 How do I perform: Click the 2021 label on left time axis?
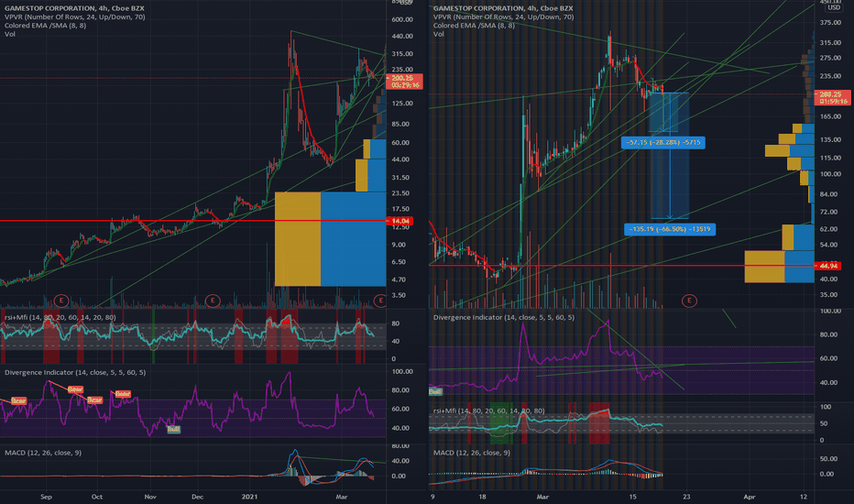click(x=249, y=497)
